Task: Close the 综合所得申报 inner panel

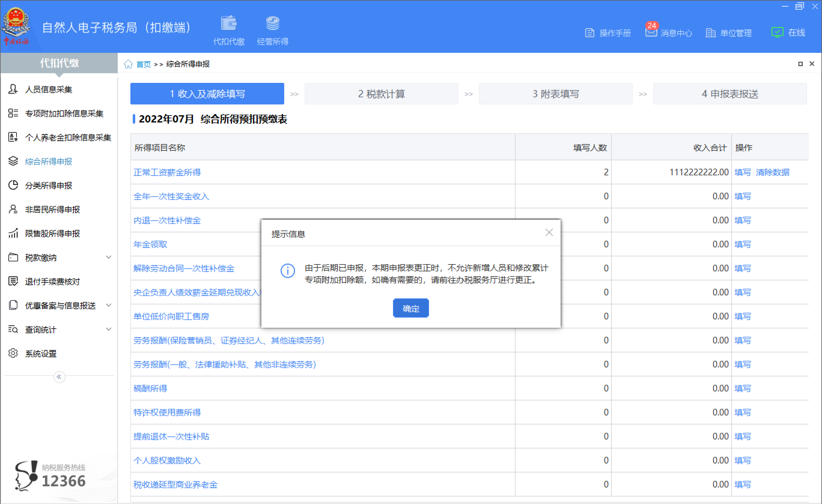Action: [812, 64]
